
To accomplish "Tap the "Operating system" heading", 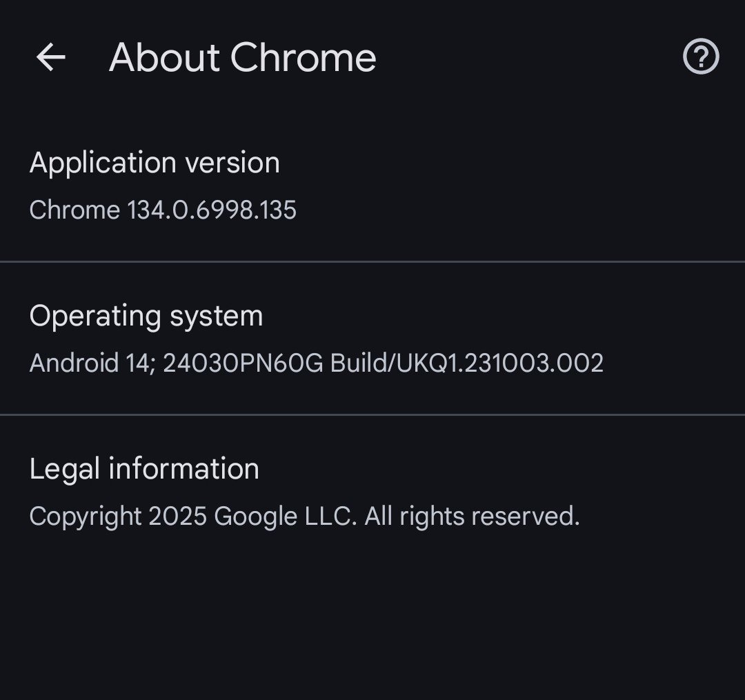I will [146, 317].
